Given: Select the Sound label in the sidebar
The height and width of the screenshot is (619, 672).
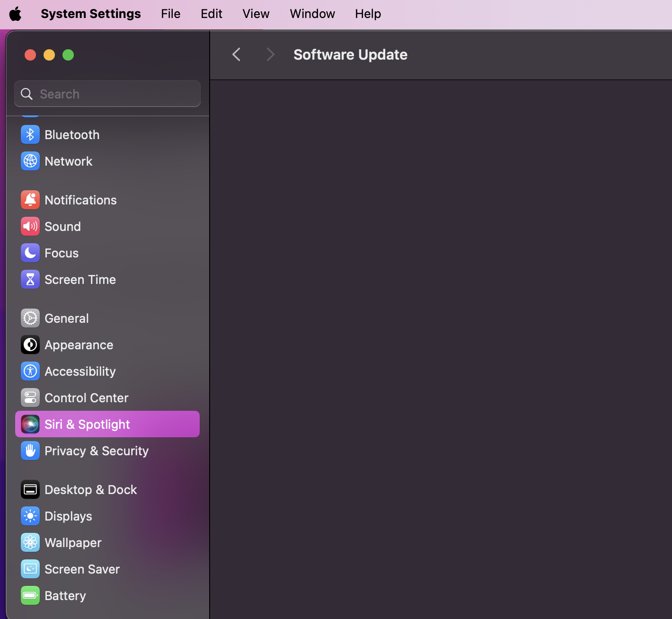Looking at the screenshot, I should pyautogui.click(x=62, y=227).
